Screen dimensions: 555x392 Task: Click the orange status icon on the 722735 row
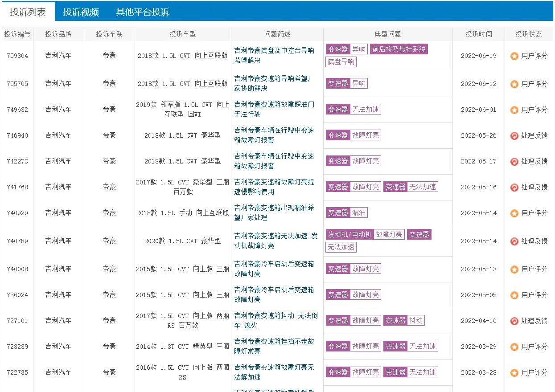(x=515, y=372)
